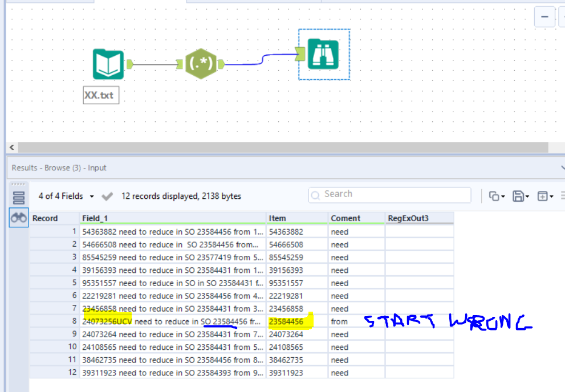Select the Input Data tool on canvas
Screen dimensions: 565x392
[x=108, y=64]
